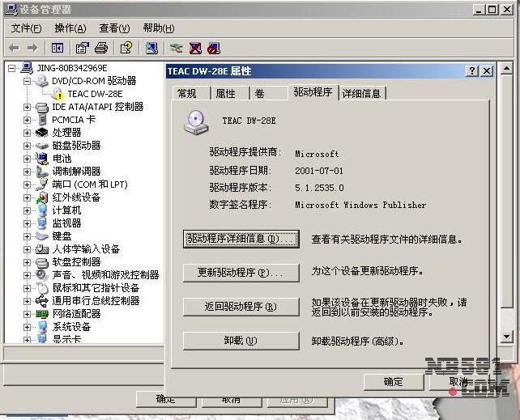Expand the 人体学输入设备 node
520x420 pixels.
pos(28,249)
